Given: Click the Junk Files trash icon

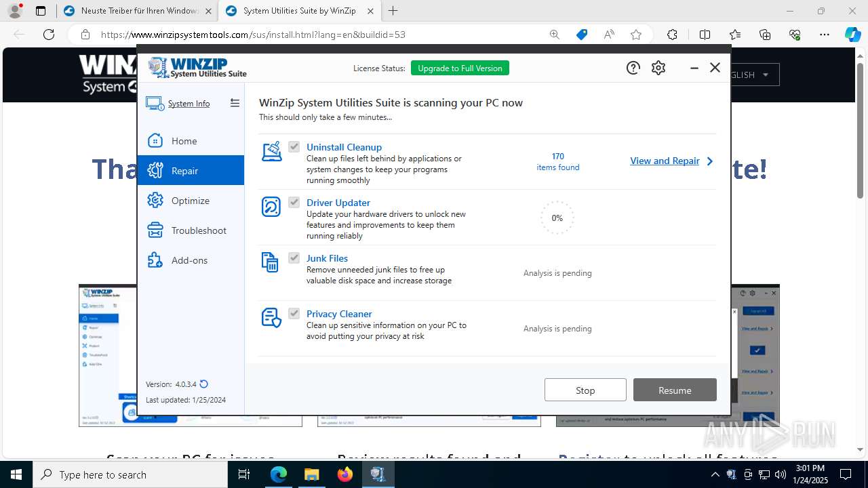Looking at the screenshot, I should pos(271,262).
